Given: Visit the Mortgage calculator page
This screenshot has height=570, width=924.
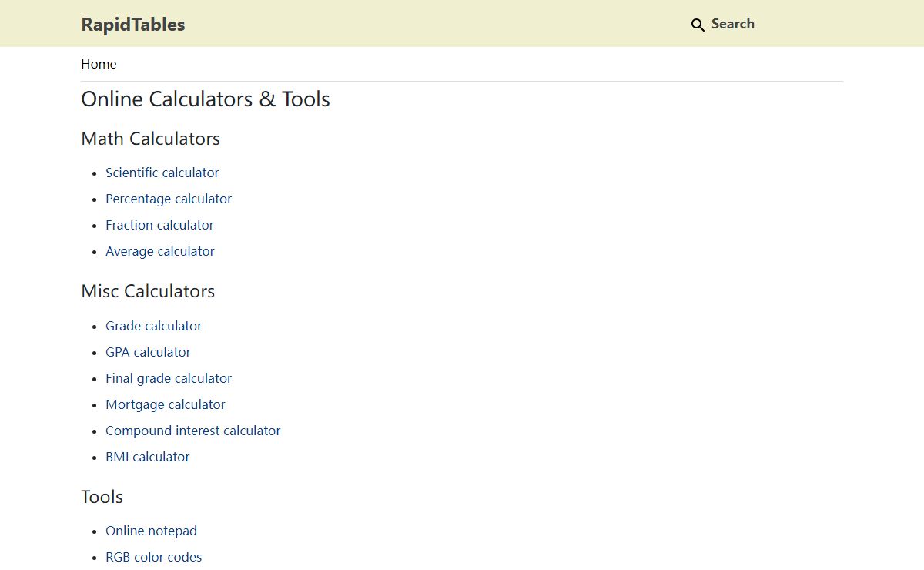Looking at the screenshot, I should pos(165,404).
